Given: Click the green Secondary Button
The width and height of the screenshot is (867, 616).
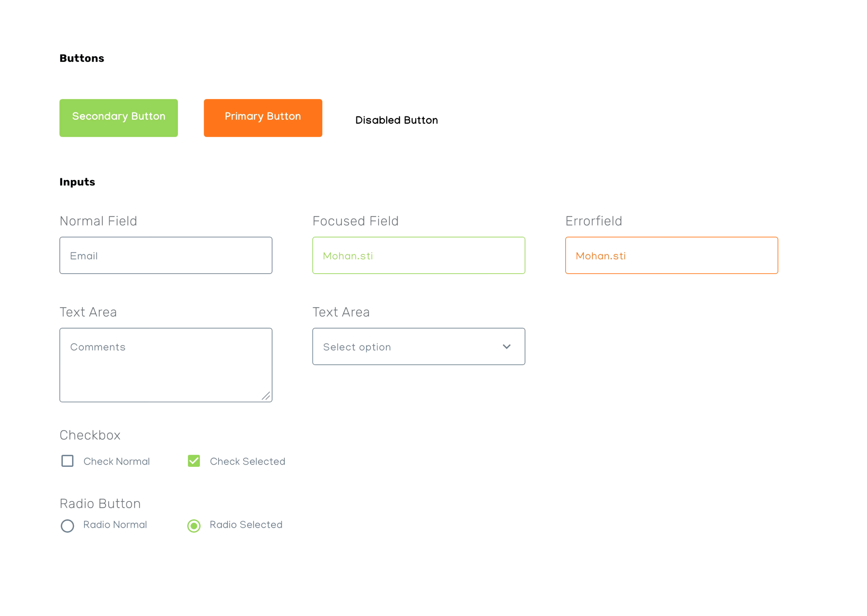Looking at the screenshot, I should pyautogui.click(x=118, y=118).
